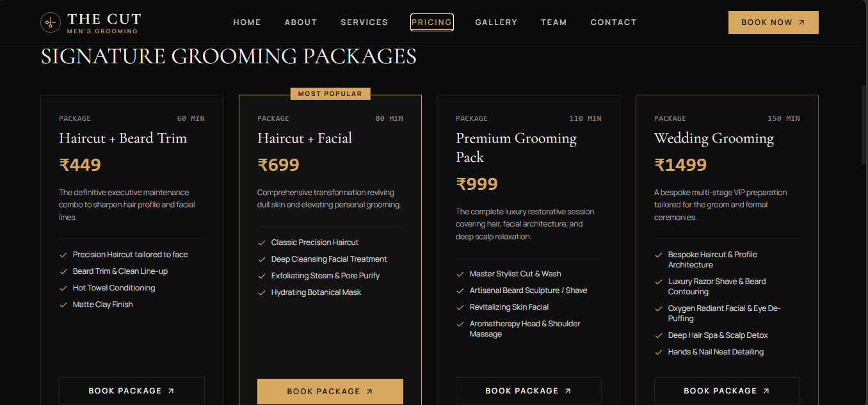Open the Services menu link
The height and width of the screenshot is (405, 868).
pos(364,22)
